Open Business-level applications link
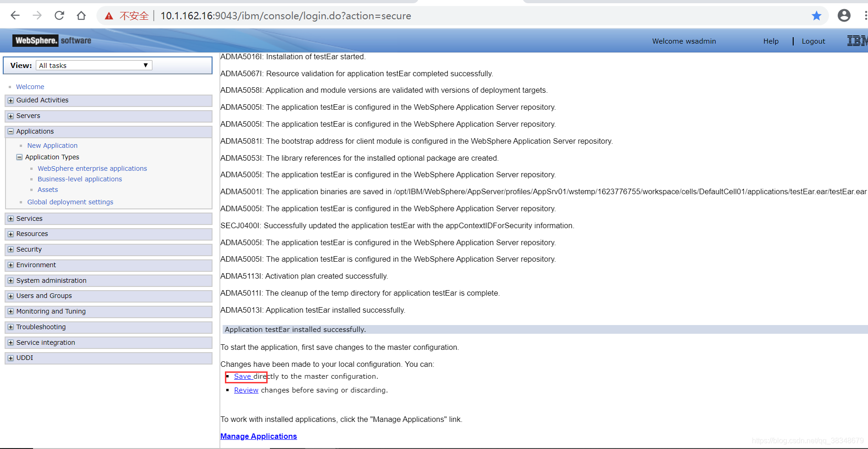This screenshot has width=868, height=449. tap(80, 179)
